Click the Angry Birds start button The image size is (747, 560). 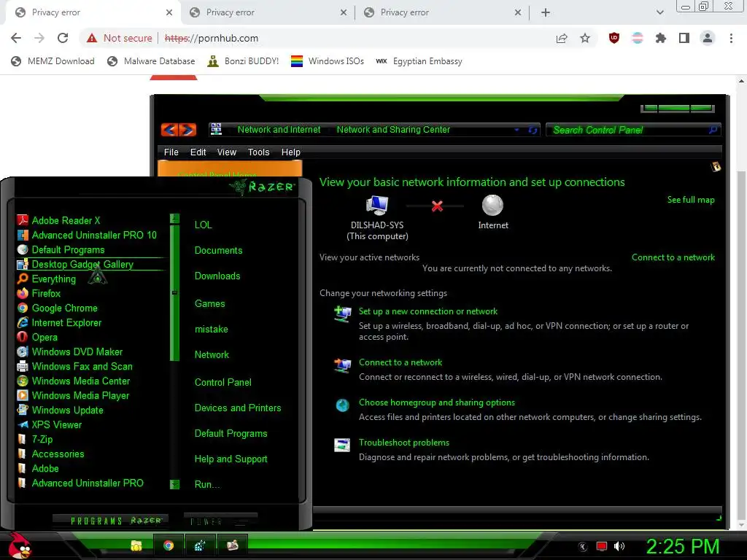pyautogui.click(x=19, y=545)
